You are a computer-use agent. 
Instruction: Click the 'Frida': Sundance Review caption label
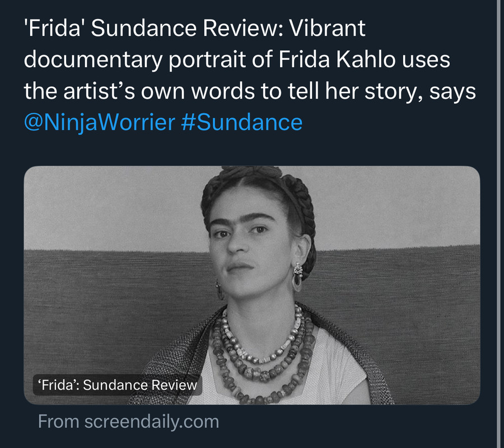(117, 385)
